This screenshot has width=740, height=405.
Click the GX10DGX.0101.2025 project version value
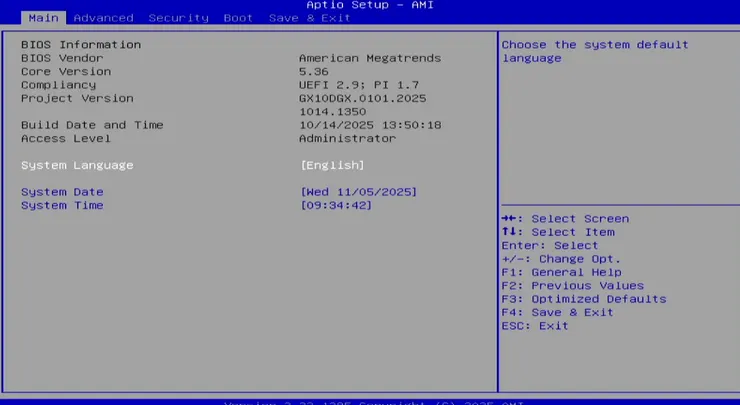click(x=362, y=98)
